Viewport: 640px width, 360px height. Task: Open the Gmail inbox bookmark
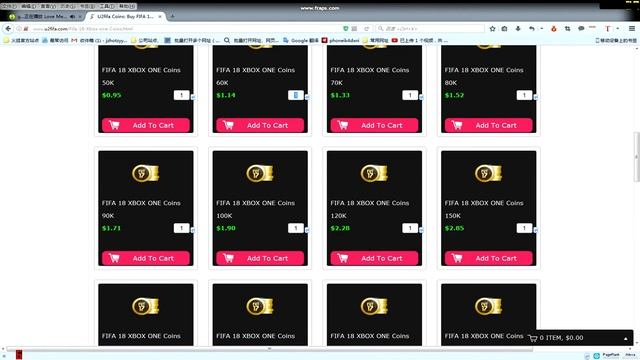tap(99, 40)
